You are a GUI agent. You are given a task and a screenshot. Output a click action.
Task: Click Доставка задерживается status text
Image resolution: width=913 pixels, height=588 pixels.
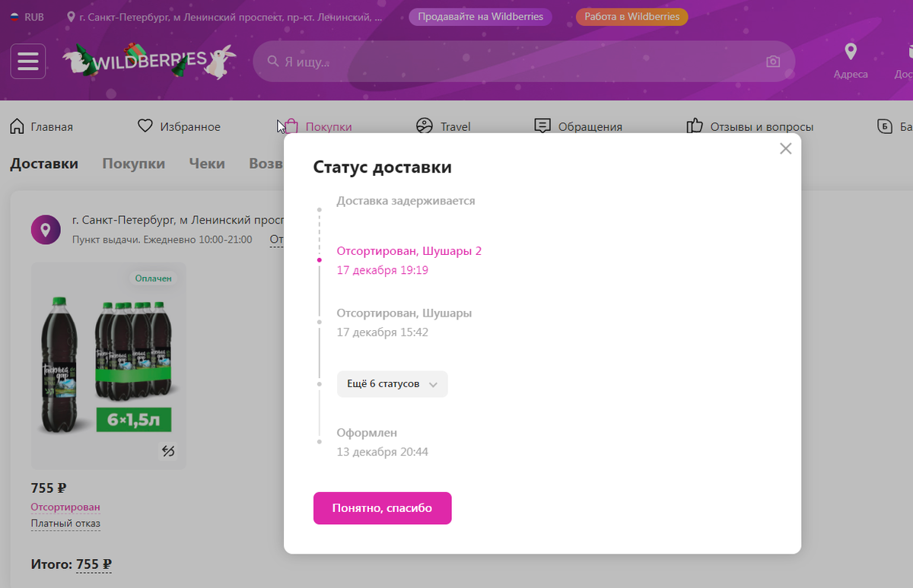(x=406, y=201)
